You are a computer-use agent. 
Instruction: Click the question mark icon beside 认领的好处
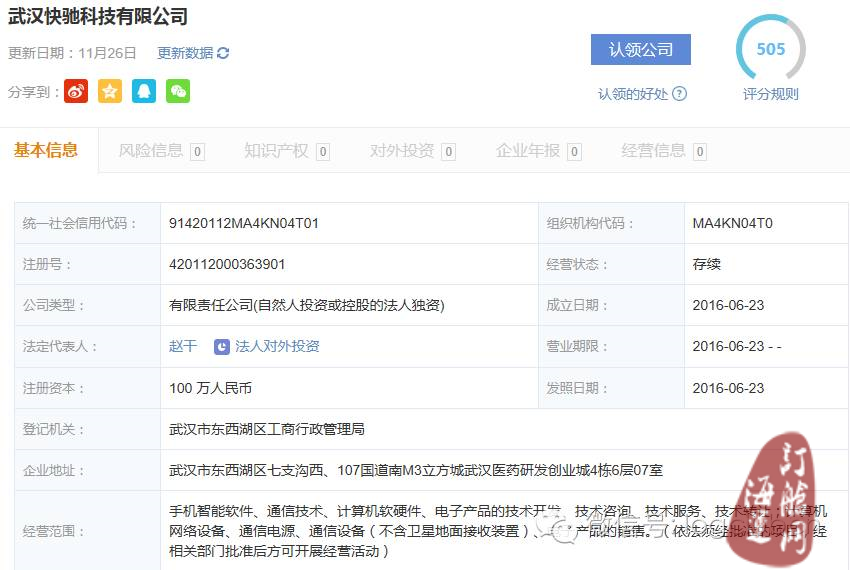[x=679, y=94]
